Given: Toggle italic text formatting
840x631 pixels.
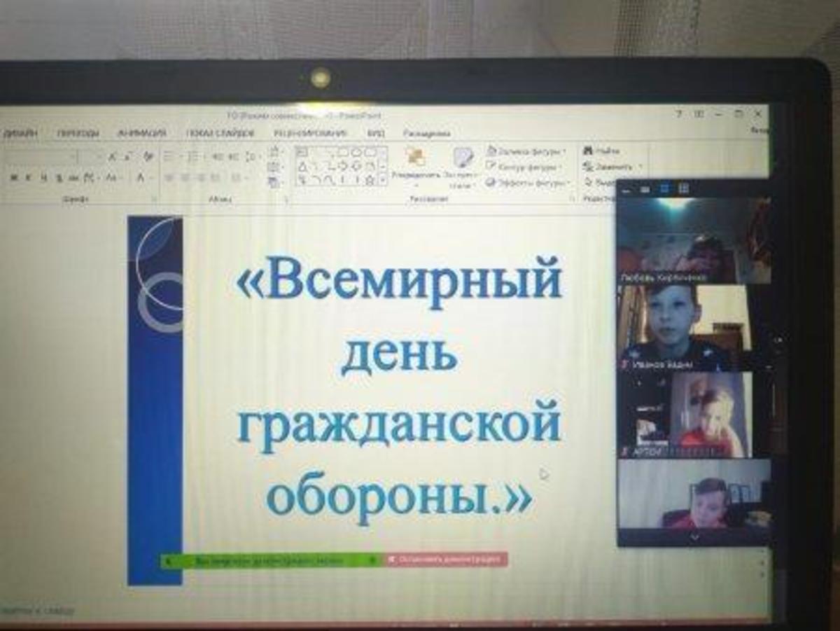Looking at the screenshot, I should click(x=29, y=178).
